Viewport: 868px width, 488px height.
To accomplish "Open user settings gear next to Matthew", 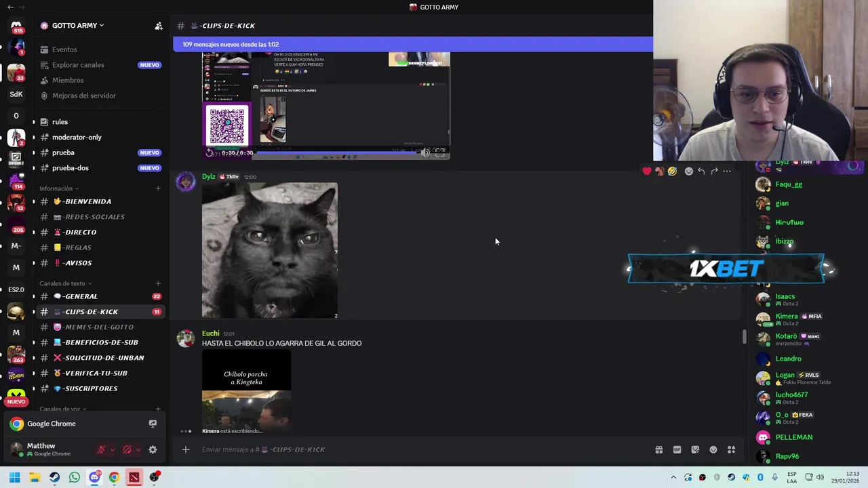I will (153, 449).
